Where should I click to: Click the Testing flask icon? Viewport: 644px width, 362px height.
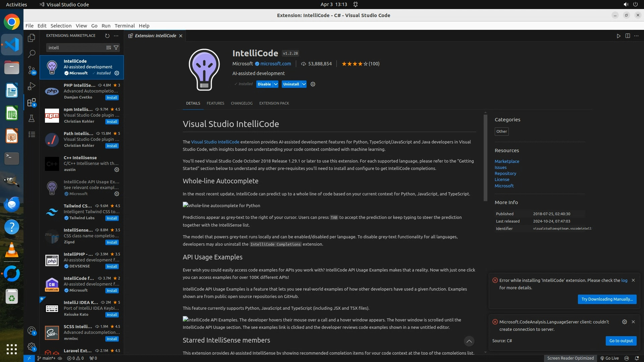(32, 118)
